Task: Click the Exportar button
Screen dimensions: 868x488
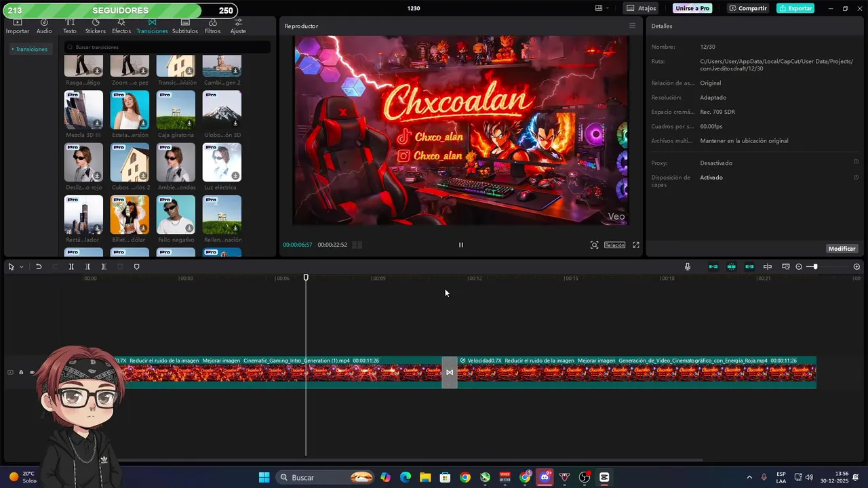Action: [795, 8]
